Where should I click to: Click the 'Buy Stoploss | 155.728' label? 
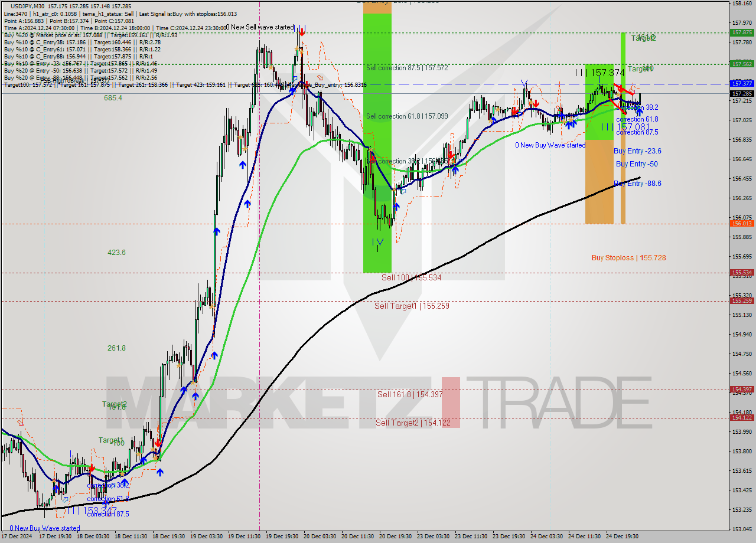[628, 258]
